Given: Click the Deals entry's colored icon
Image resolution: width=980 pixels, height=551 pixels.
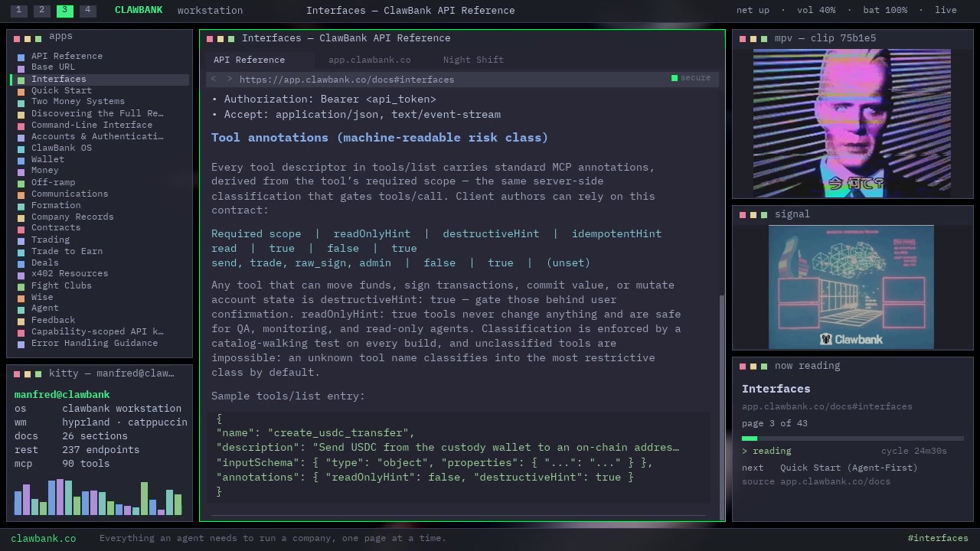Looking at the screenshot, I should 21,263.
